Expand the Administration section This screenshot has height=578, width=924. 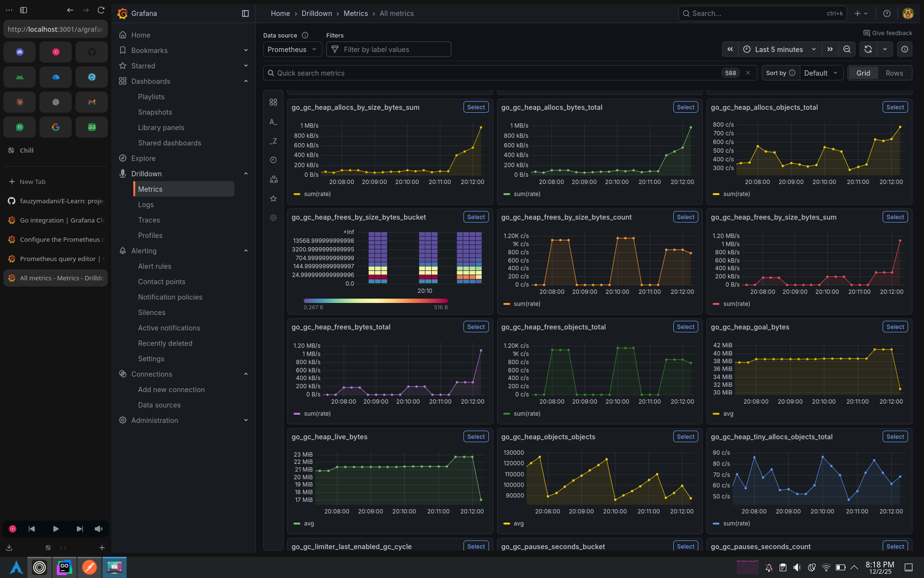click(246, 420)
